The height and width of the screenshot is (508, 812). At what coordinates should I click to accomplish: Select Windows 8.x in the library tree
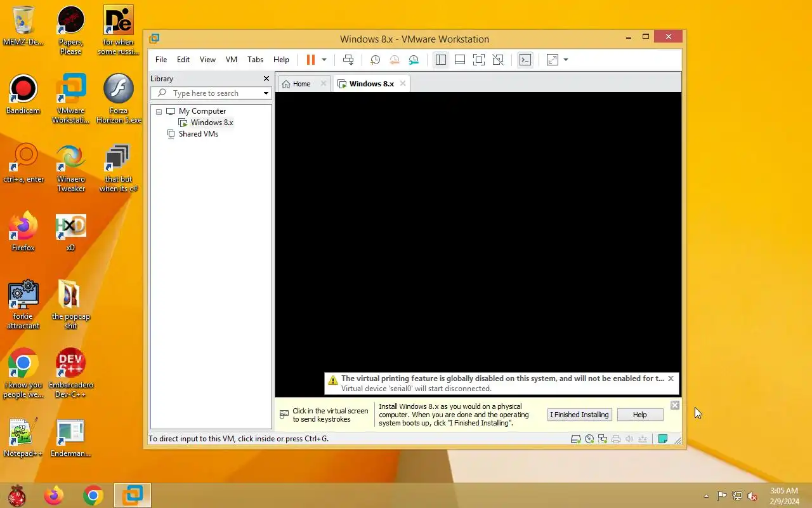212,123
